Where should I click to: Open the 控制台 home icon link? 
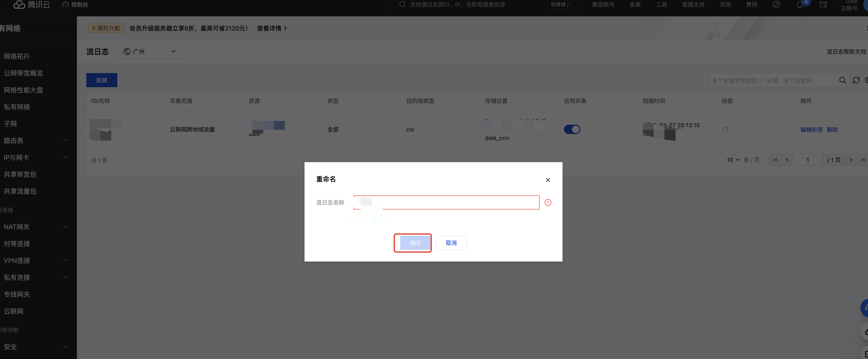[75, 4]
